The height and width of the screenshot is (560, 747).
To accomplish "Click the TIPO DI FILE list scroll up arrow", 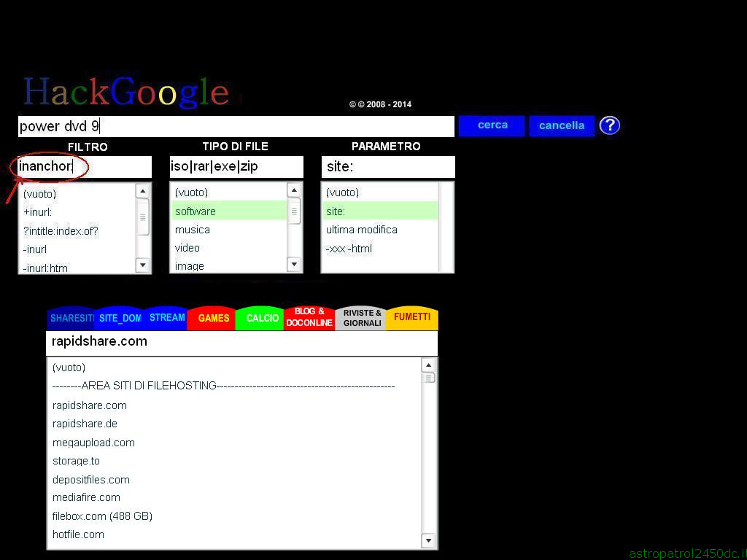I will [295, 190].
